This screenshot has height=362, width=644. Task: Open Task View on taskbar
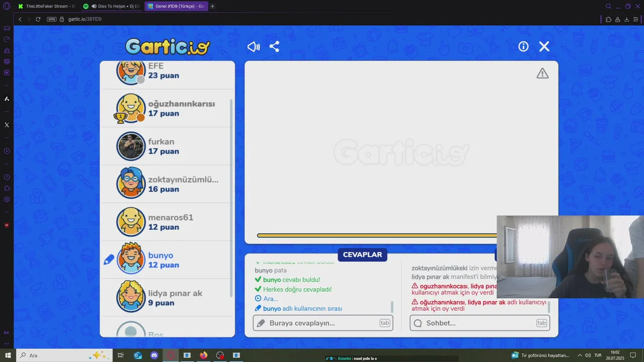tap(121, 355)
